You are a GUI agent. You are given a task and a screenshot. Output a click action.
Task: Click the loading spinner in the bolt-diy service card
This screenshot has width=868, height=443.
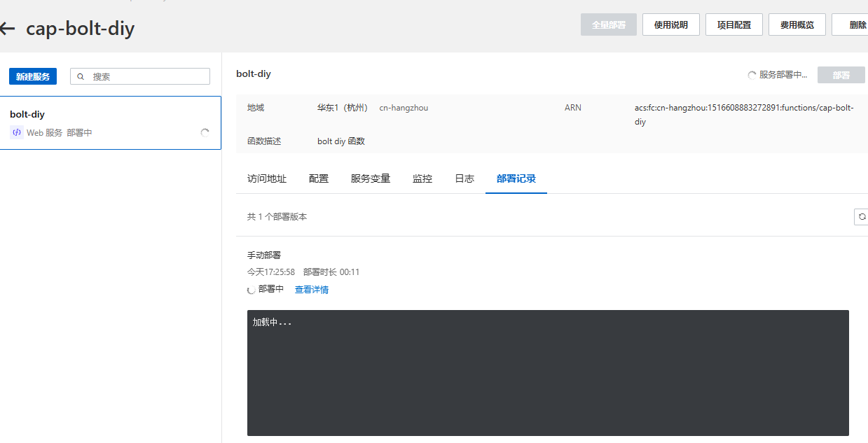point(205,132)
